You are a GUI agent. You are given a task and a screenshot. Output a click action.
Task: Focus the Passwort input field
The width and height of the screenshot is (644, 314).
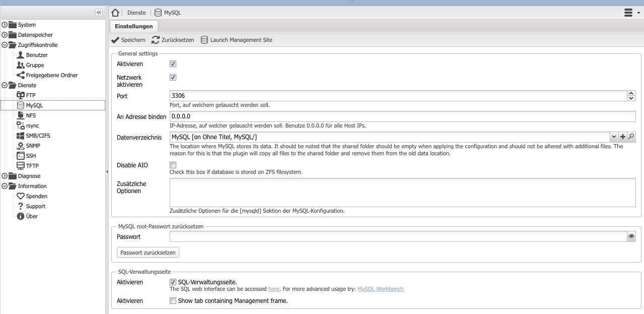click(398, 236)
